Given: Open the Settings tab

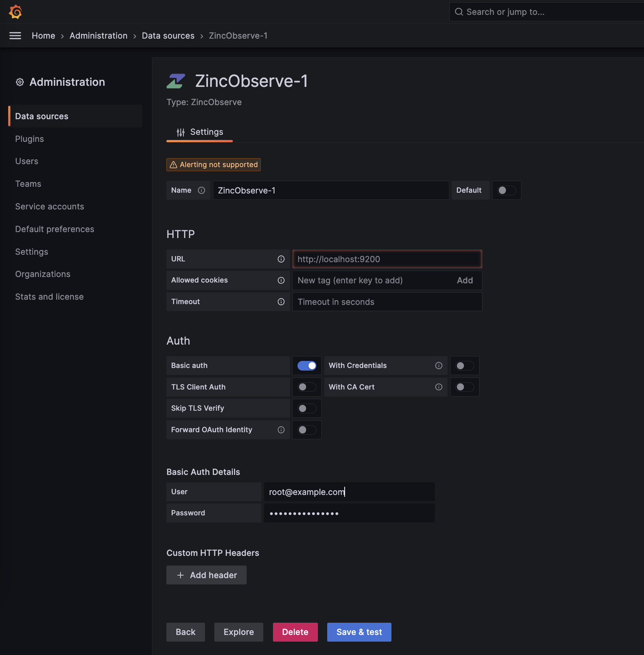Looking at the screenshot, I should tap(200, 132).
